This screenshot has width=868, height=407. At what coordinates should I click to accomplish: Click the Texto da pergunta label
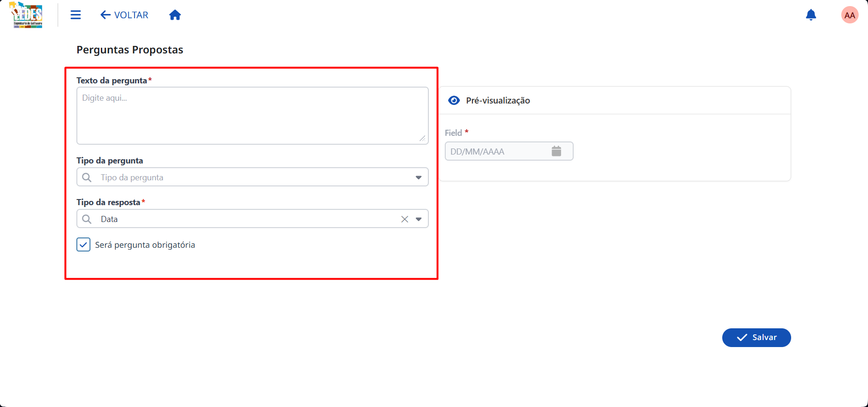tap(112, 81)
